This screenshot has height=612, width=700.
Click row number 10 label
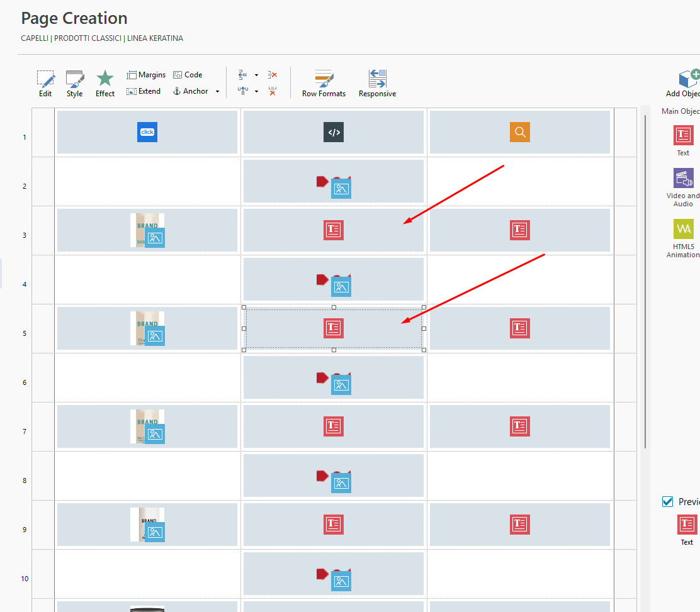point(25,579)
